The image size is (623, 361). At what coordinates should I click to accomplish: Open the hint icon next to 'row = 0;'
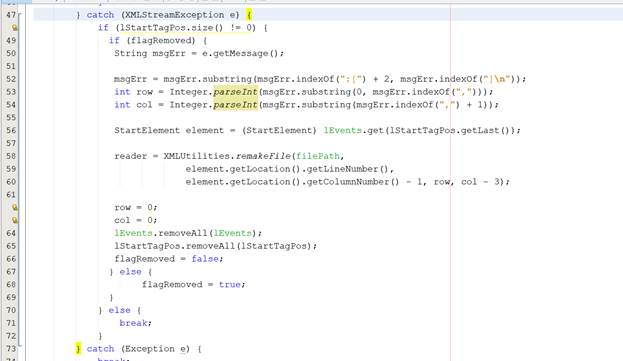pyautogui.click(x=15, y=207)
